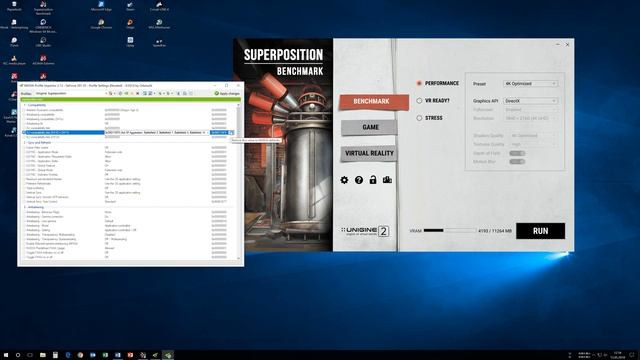Open the notification center icon
Viewport: 640px width, 360px height.
tap(632, 355)
